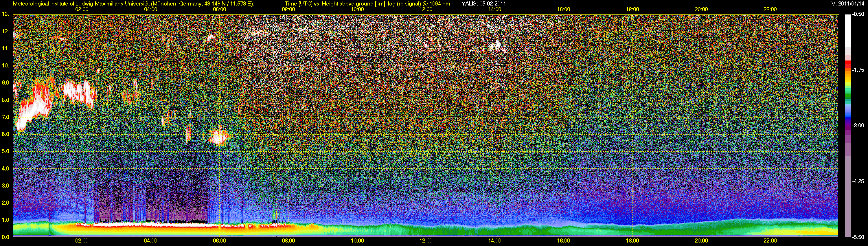Click the 02:00 time label on top axis
Image resolution: width=868 pixels, height=246 pixels.
click(x=82, y=10)
